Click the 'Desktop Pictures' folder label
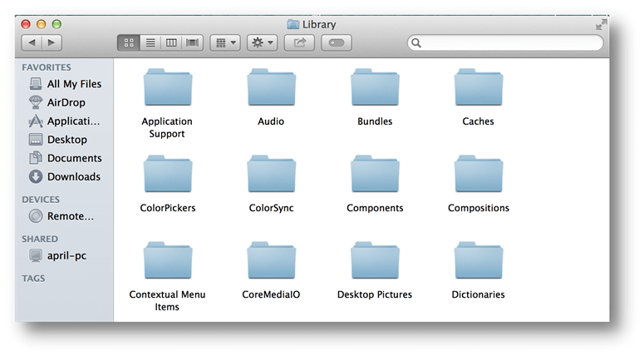The height and width of the screenshot is (356, 644). [375, 294]
